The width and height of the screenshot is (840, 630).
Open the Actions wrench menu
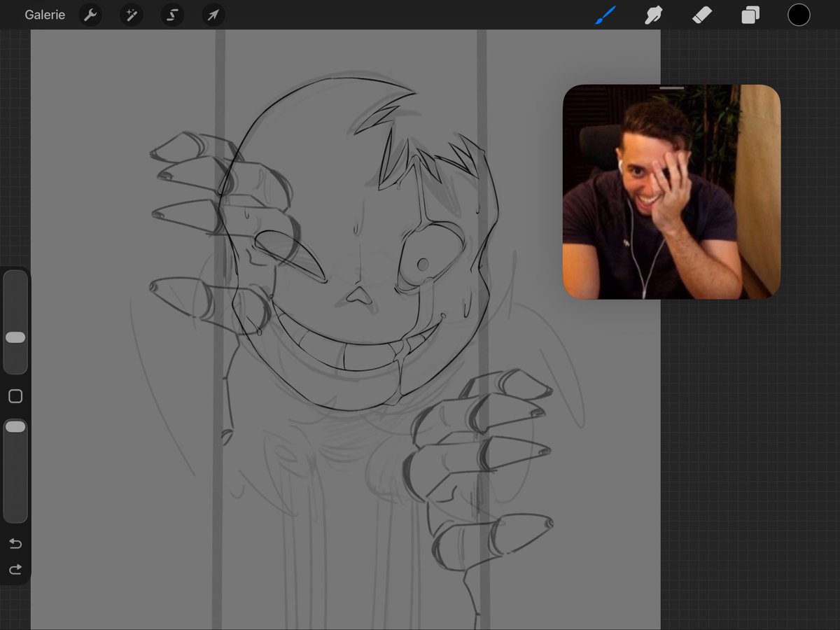pyautogui.click(x=90, y=15)
